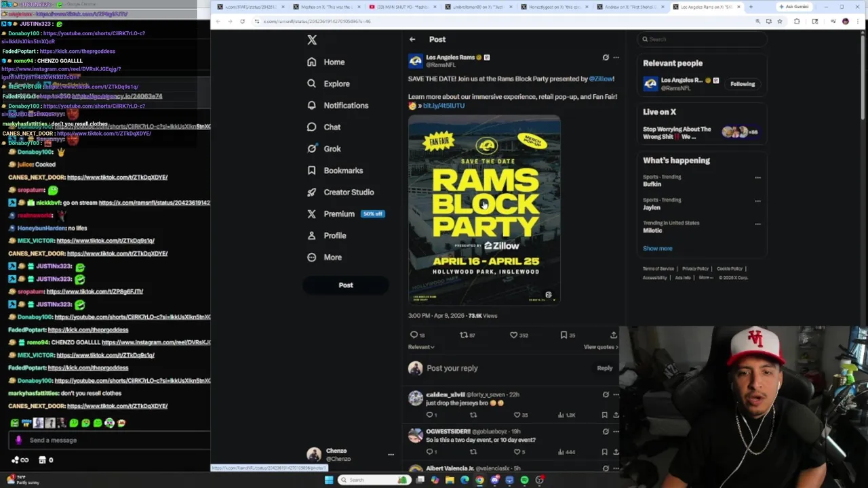Open the Explore page
The height and width of the screenshot is (488, 868).
click(x=329, y=83)
